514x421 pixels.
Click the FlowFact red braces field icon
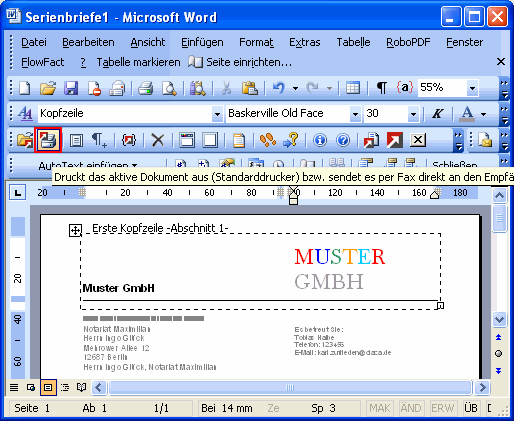point(129,140)
